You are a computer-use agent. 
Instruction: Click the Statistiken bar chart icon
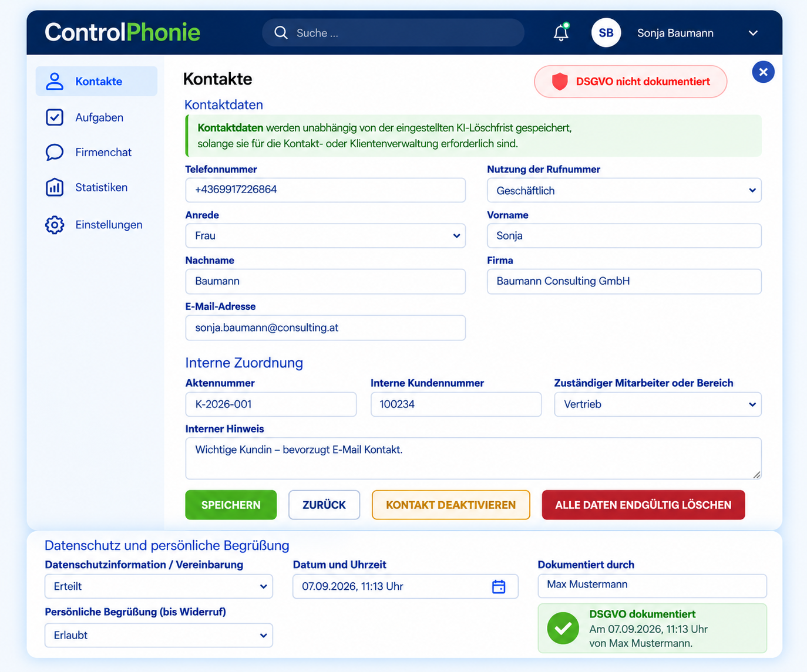click(x=55, y=187)
